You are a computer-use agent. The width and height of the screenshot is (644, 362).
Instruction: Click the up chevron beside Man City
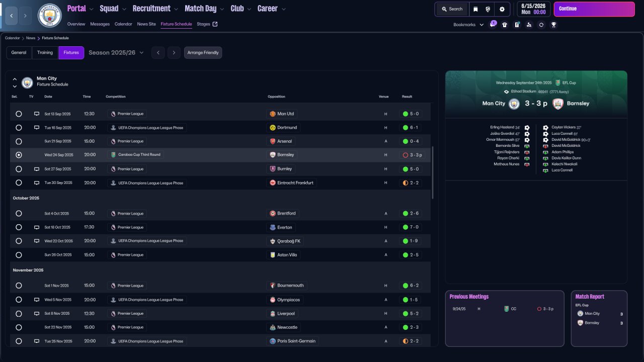tap(15, 79)
